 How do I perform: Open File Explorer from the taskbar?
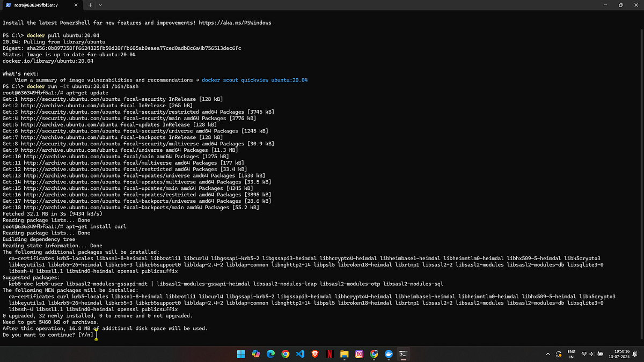coord(344,354)
